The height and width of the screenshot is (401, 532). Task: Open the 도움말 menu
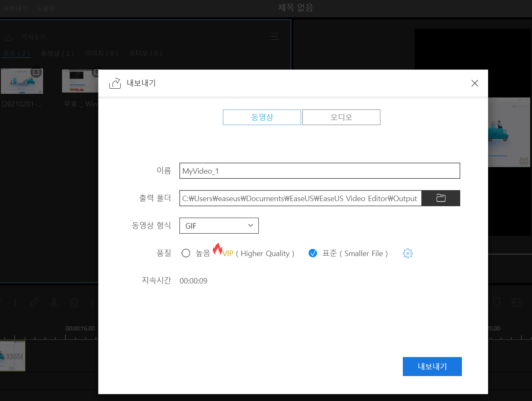pyautogui.click(x=46, y=8)
